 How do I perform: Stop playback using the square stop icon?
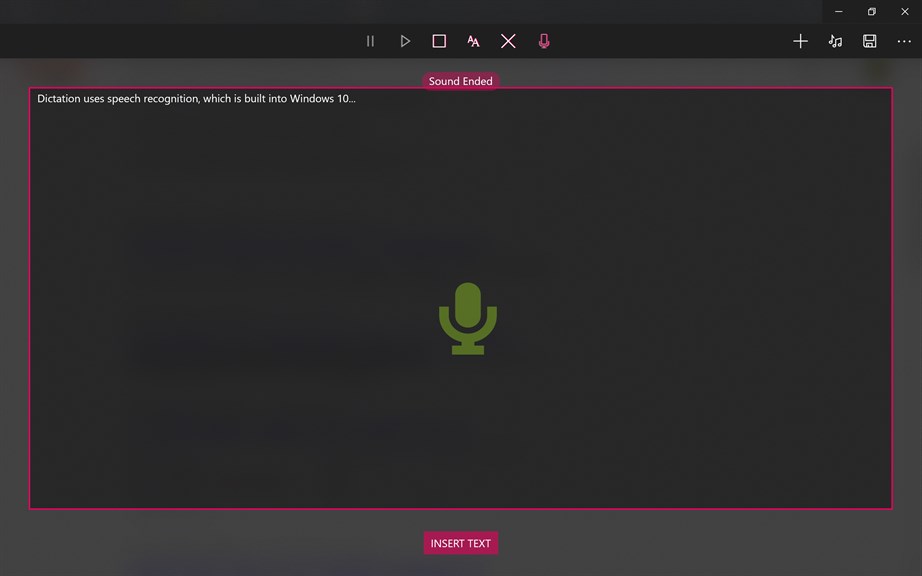439,41
